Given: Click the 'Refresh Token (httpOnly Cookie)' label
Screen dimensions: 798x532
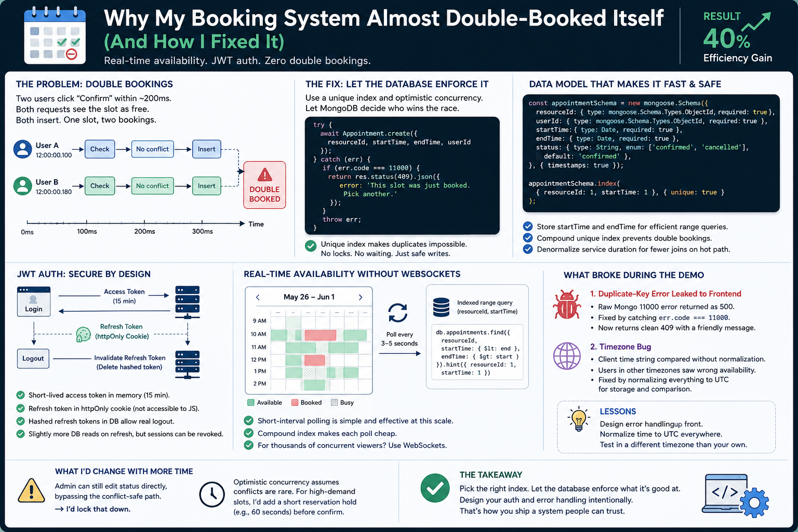Looking at the screenshot, I should [122, 331].
